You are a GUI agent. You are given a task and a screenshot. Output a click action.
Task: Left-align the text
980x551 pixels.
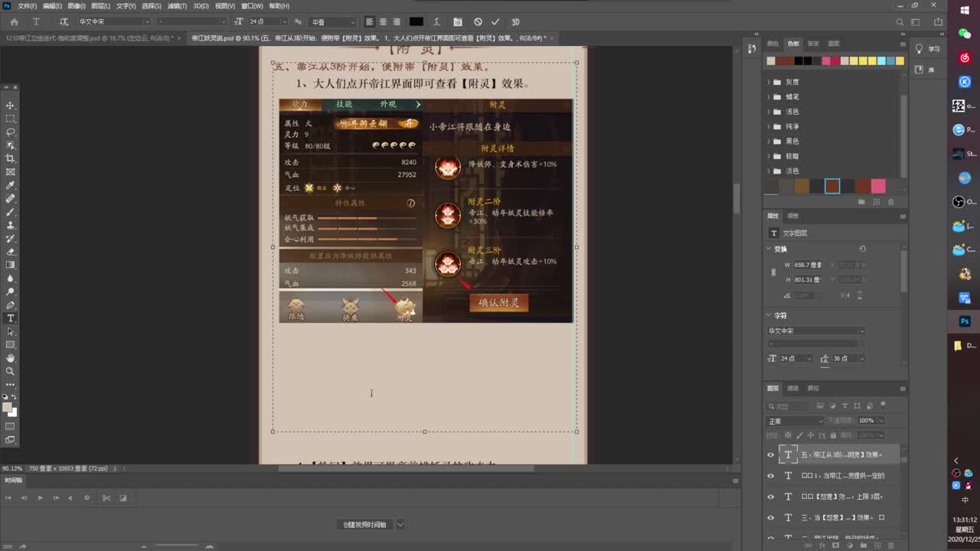pyautogui.click(x=370, y=21)
